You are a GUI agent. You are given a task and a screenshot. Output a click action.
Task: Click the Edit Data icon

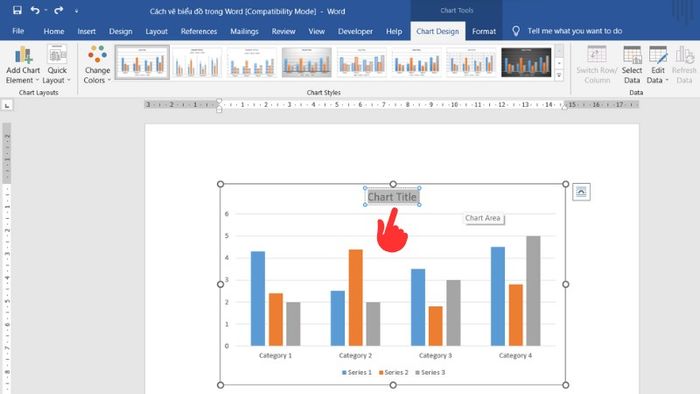tap(658, 65)
